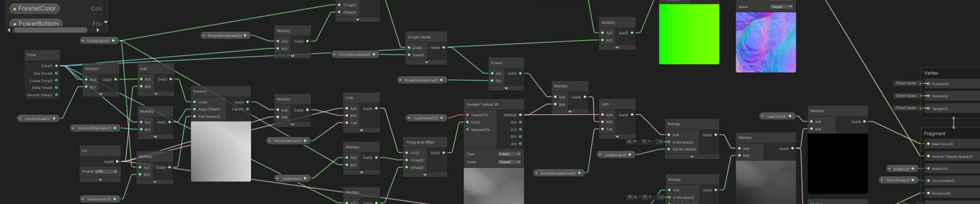Screen dimensions: 980x204
Task: Click the Time node title
Action: pos(32,55)
